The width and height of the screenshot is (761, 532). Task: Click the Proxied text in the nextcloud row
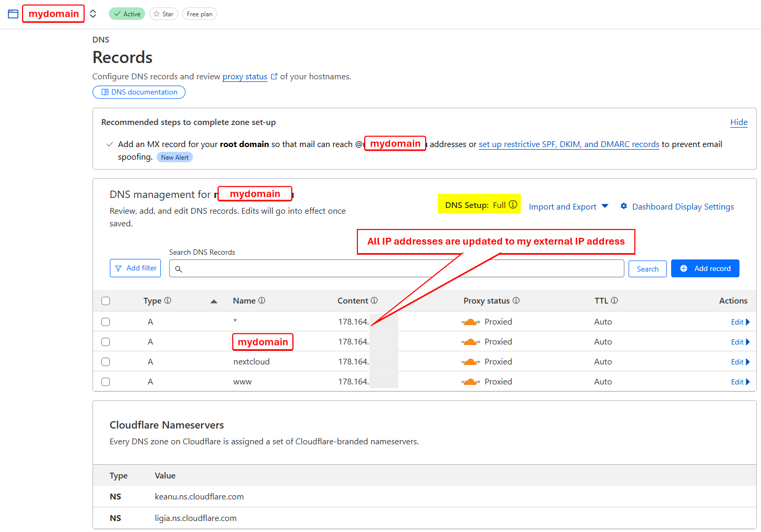[x=498, y=362]
